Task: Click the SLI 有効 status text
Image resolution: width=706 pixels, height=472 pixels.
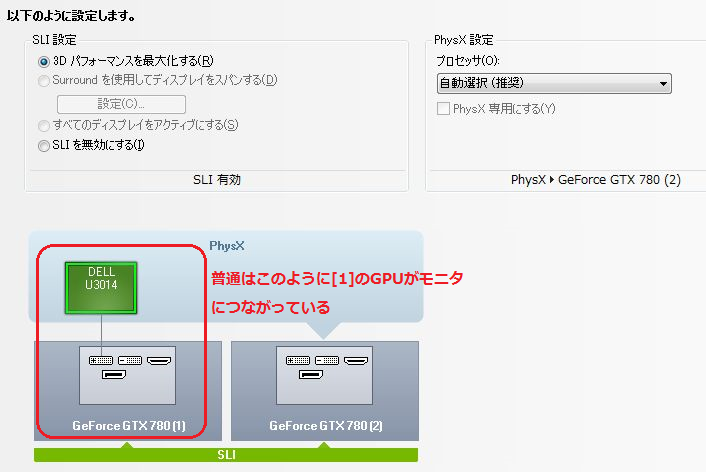Action: (217, 180)
